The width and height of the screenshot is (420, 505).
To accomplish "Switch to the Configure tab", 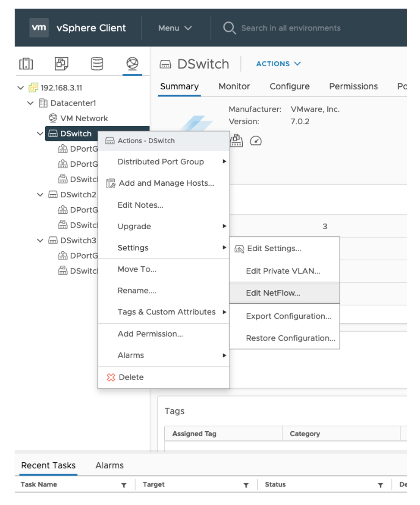I will (289, 86).
